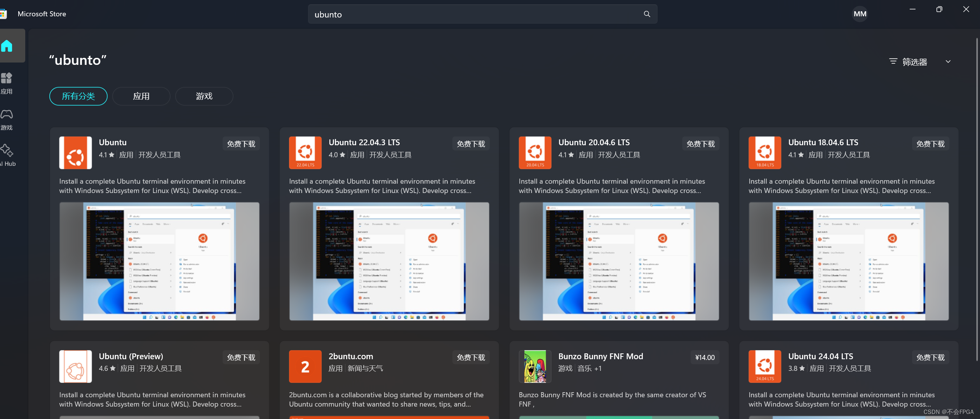980x419 pixels.
Task: Click 免费下载 for Ubuntu 22.04.3 LTS
Action: click(471, 144)
